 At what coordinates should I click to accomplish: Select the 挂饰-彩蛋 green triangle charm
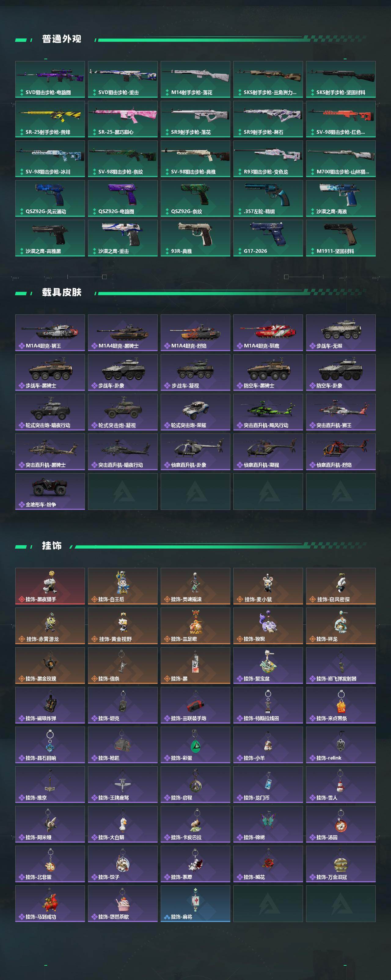click(195, 745)
